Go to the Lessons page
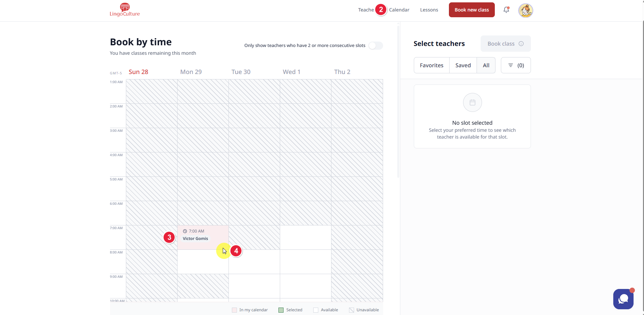This screenshot has width=644, height=315. [429, 10]
